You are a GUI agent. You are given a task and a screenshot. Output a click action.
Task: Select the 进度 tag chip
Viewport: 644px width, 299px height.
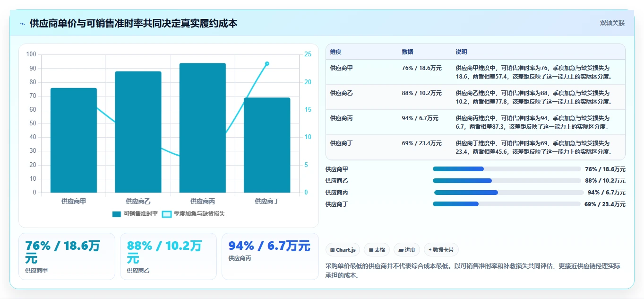point(407,250)
